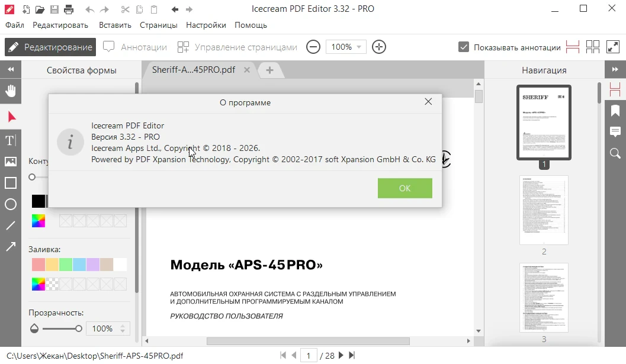Select the Text tool
This screenshot has width=626, height=364.
(11, 140)
